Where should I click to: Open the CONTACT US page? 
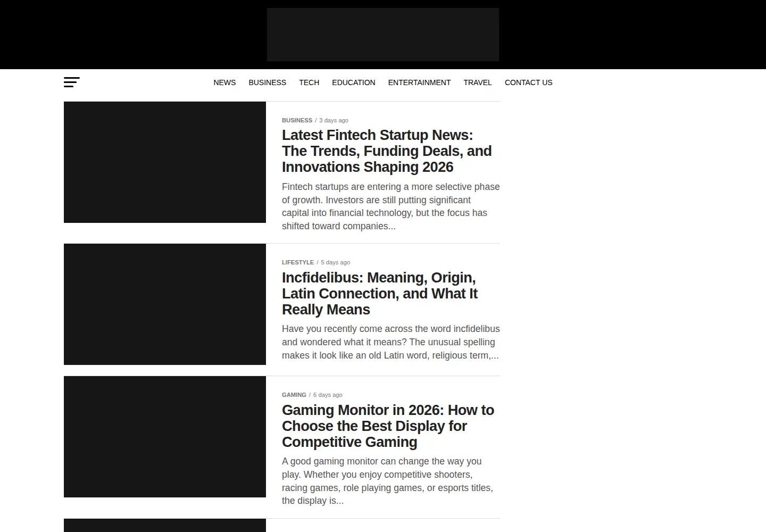[528, 82]
